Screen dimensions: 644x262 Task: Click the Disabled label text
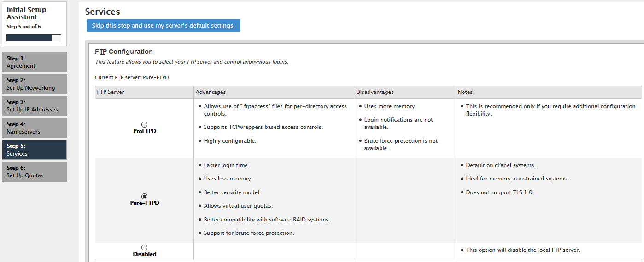tap(145, 254)
